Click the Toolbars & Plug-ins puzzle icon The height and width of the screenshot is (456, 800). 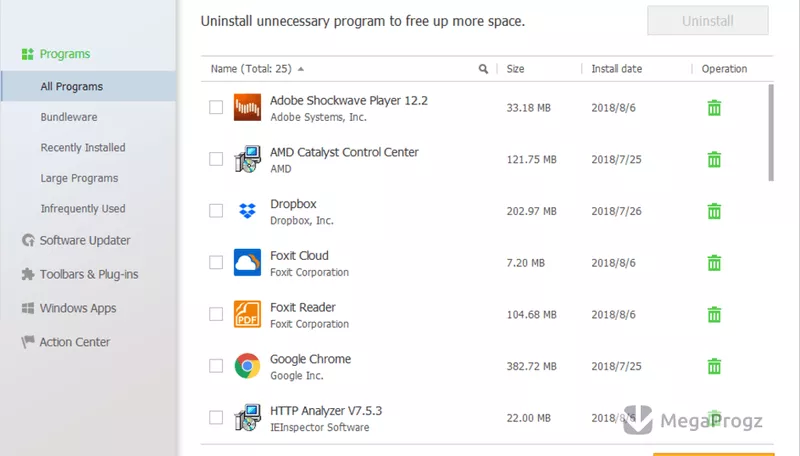pyautogui.click(x=28, y=274)
